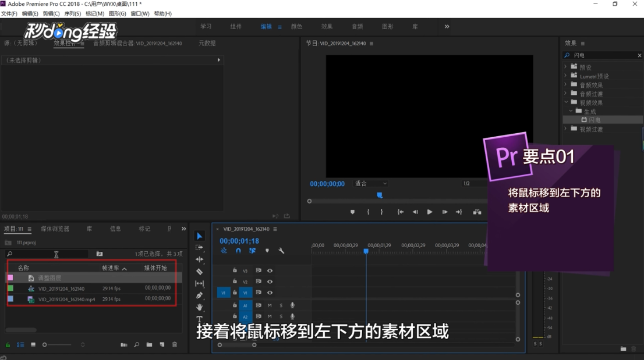Enable voice-over record on A1
Screen dimensions: 644x360
(x=292, y=305)
